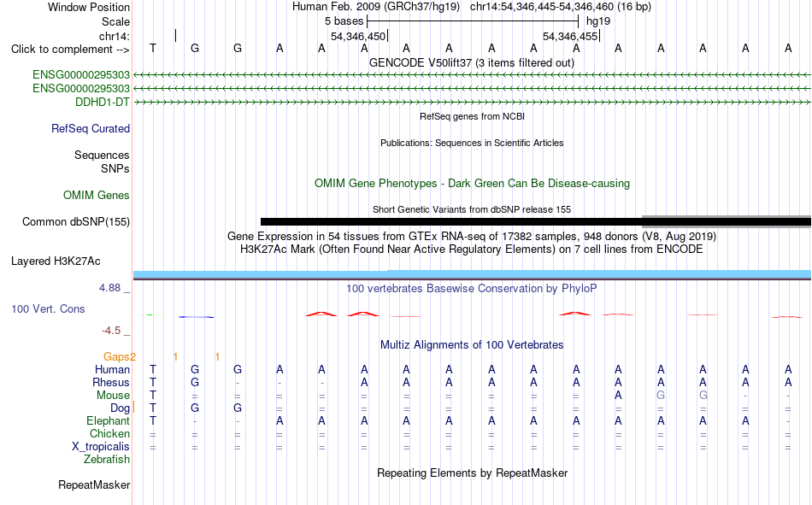Click the first ENSG00000295303 gene label
The height and width of the screenshot is (505, 812).
pos(81,74)
